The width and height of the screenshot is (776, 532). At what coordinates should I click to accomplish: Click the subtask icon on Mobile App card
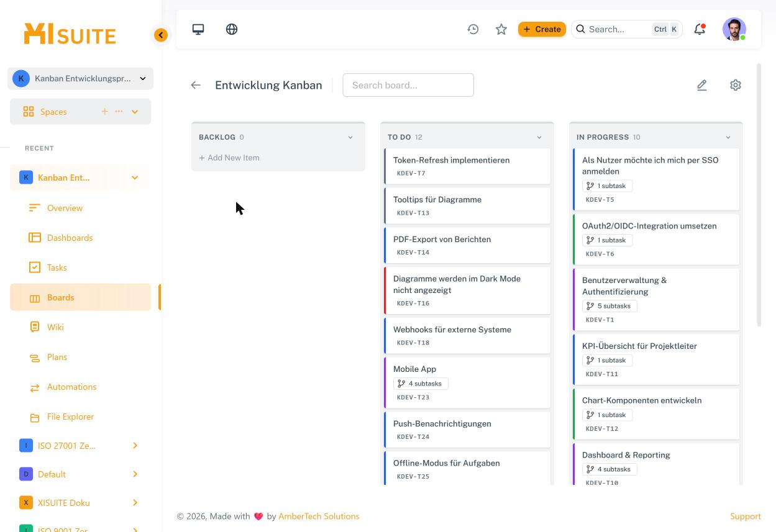pyautogui.click(x=401, y=384)
